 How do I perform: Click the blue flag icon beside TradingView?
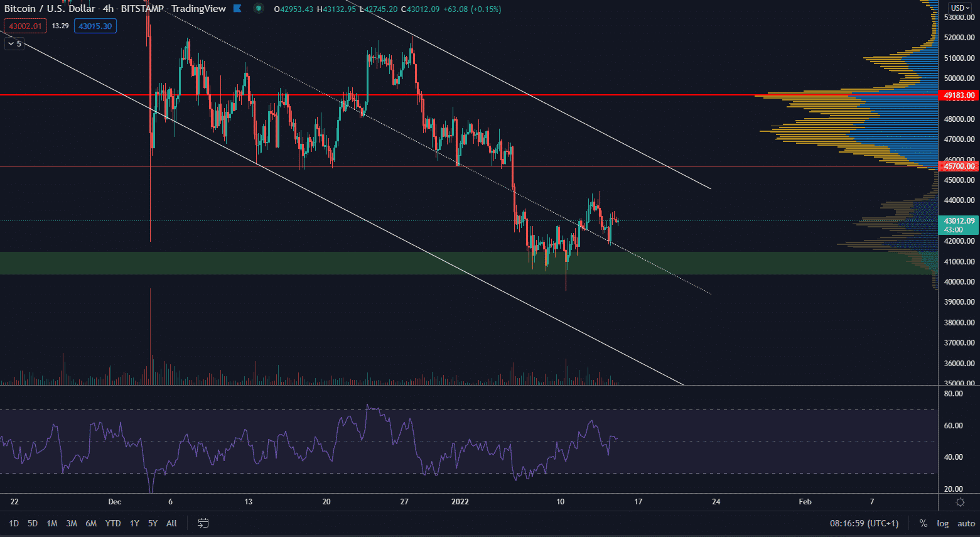point(237,9)
